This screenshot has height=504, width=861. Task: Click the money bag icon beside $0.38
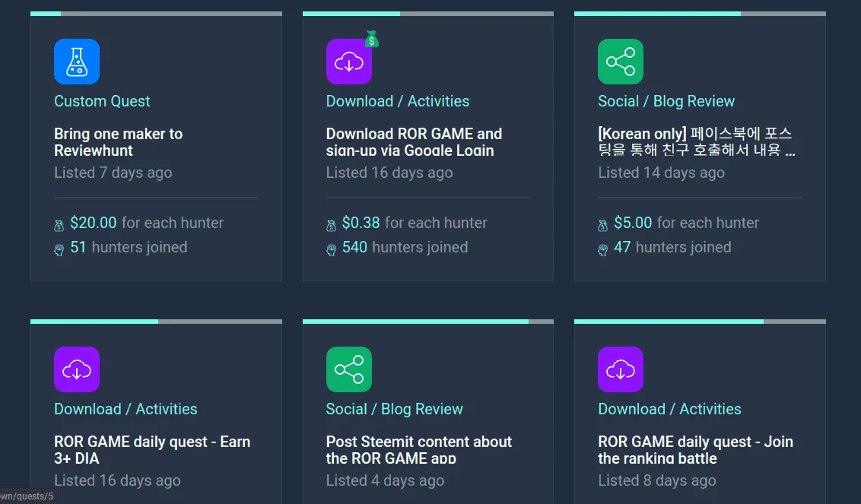coord(331,225)
